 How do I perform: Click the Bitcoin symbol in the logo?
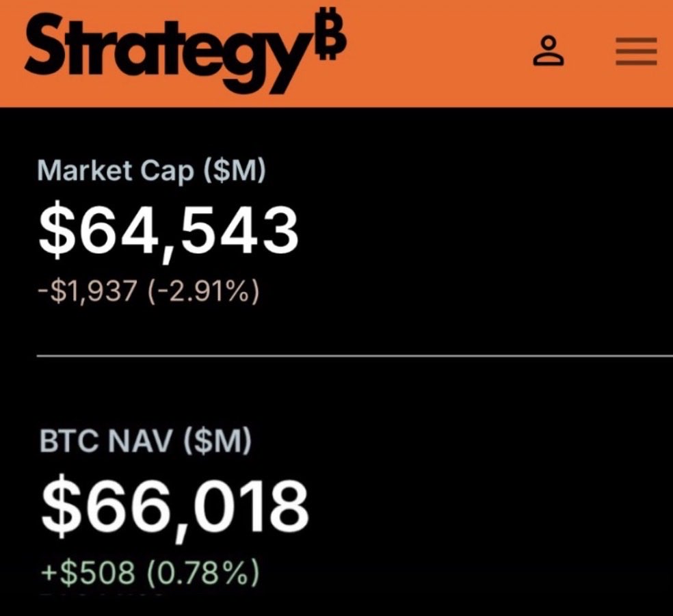pos(334,38)
